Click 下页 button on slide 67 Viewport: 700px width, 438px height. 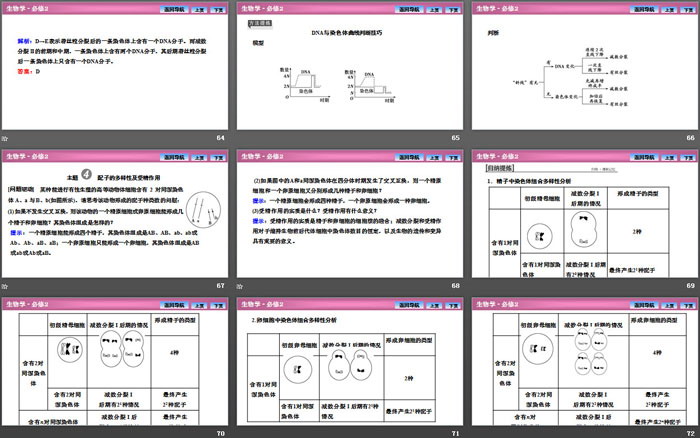tap(218, 157)
